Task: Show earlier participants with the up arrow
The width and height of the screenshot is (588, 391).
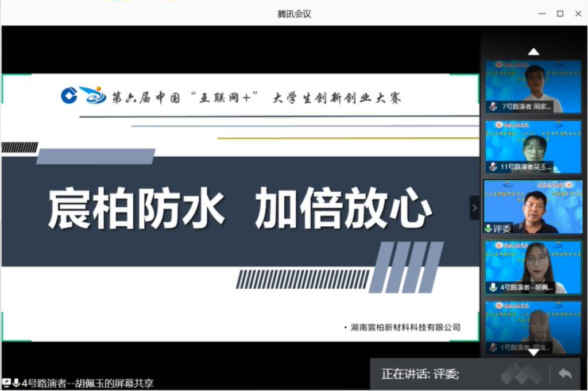Action: point(533,52)
